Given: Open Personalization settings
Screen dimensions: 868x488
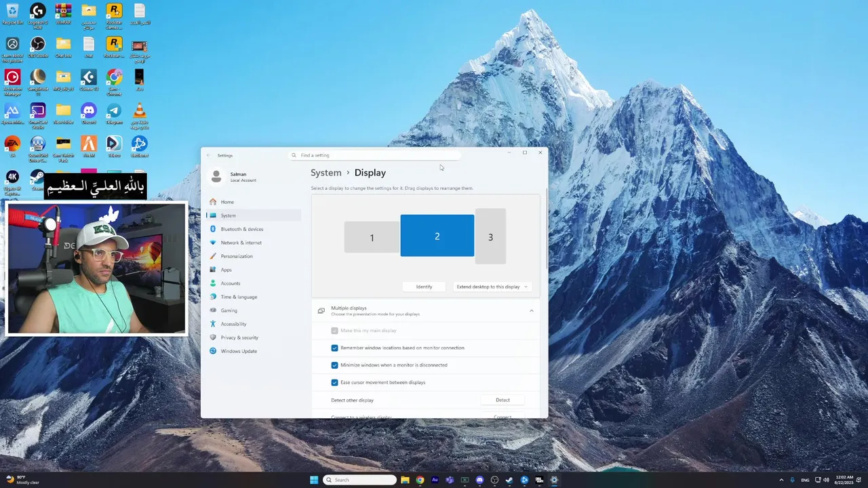Looking at the screenshot, I should 254,256.
